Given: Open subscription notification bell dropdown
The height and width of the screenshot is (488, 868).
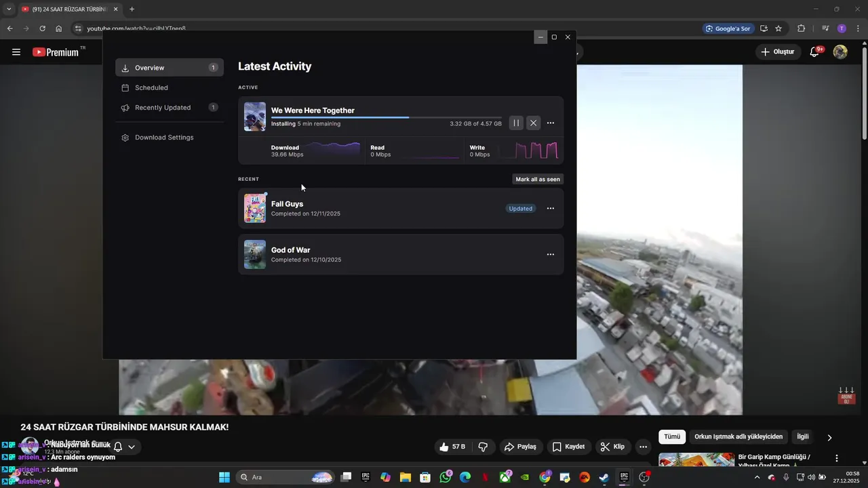Looking at the screenshot, I should 124,447.
